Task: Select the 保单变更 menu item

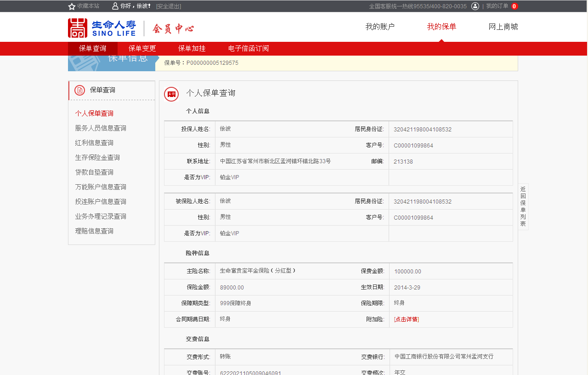Action: click(x=142, y=48)
